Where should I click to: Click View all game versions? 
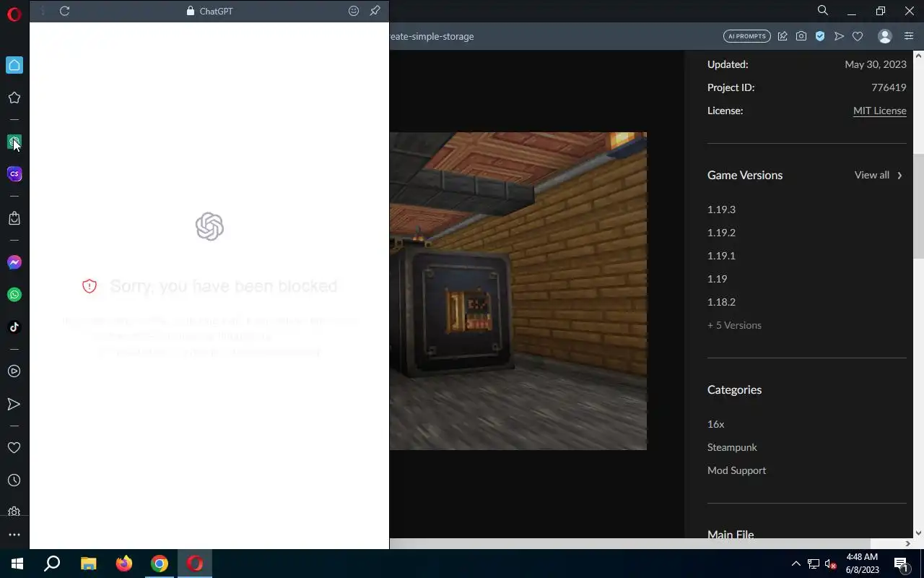[x=872, y=175]
